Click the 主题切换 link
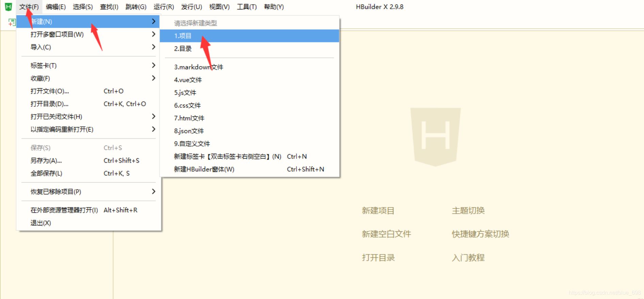 click(x=468, y=210)
